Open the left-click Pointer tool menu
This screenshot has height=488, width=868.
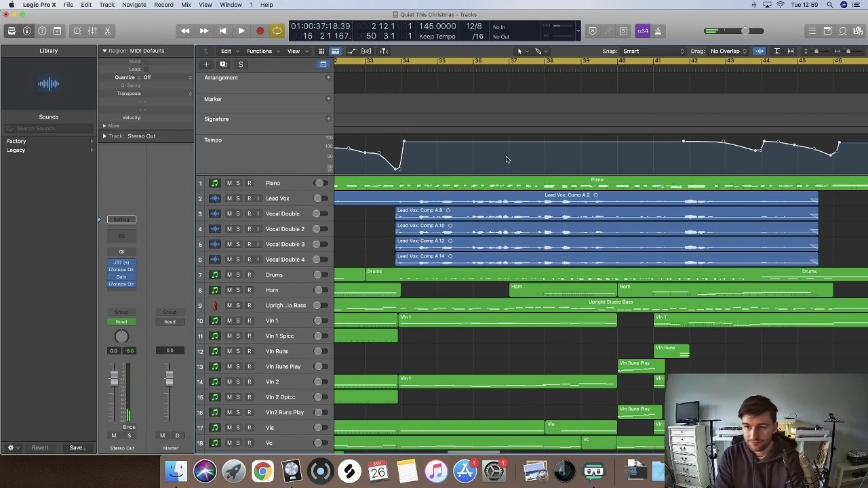[x=521, y=51]
